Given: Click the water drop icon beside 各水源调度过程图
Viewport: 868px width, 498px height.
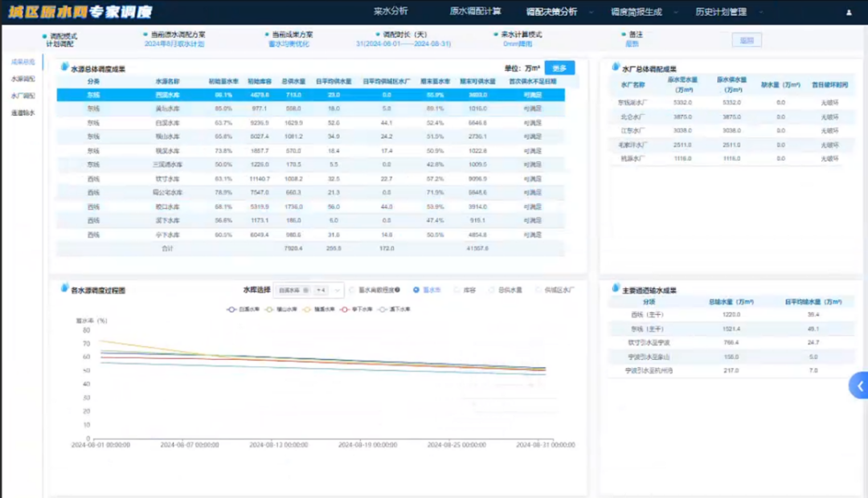Looking at the screenshot, I should (63, 289).
